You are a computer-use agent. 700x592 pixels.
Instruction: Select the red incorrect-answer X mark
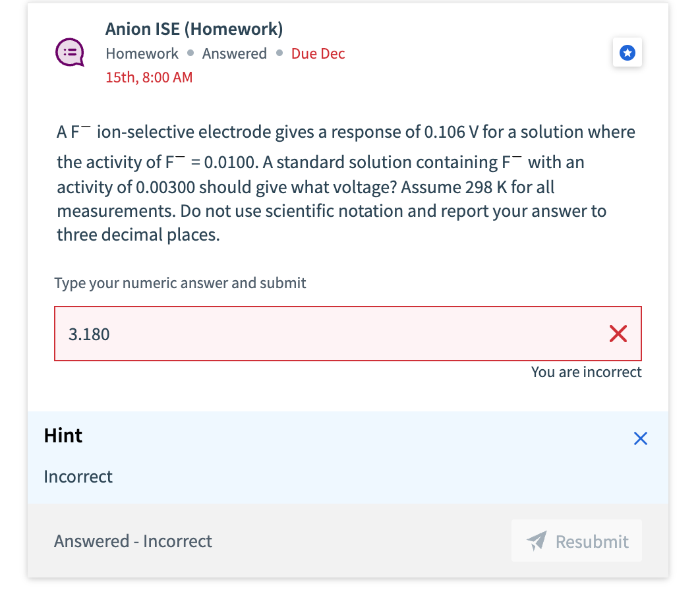tap(618, 334)
